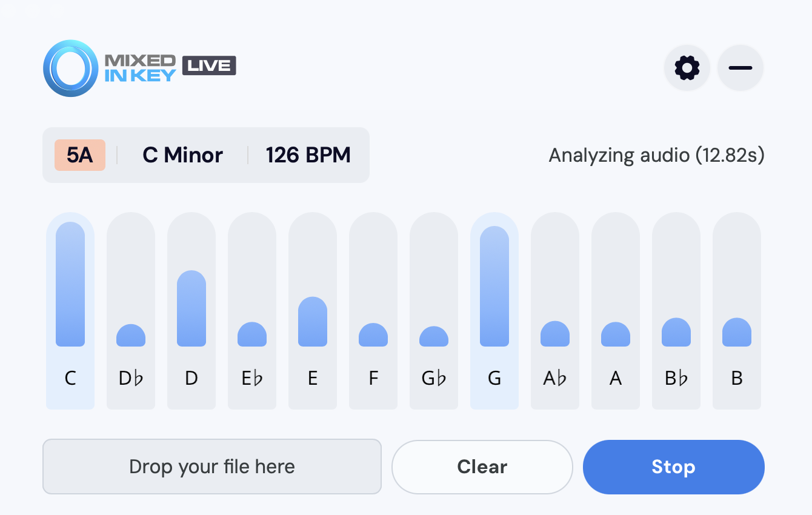Click the D note level bar

click(191, 309)
